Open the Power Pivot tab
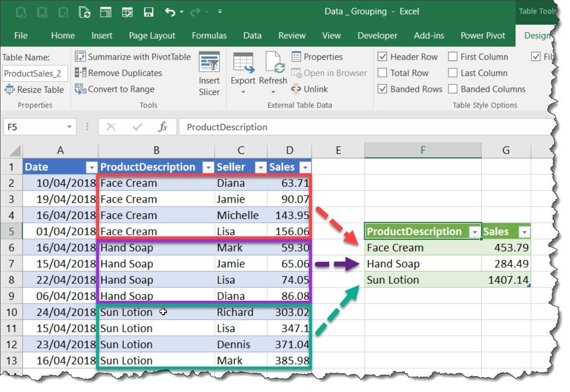The width and height of the screenshot is (570, 392). [483, 36]
